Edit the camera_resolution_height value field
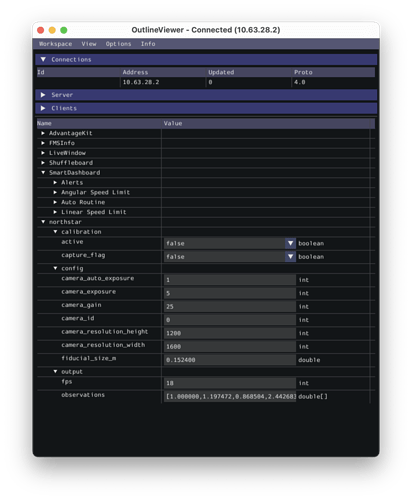 (x=230, y=333)
